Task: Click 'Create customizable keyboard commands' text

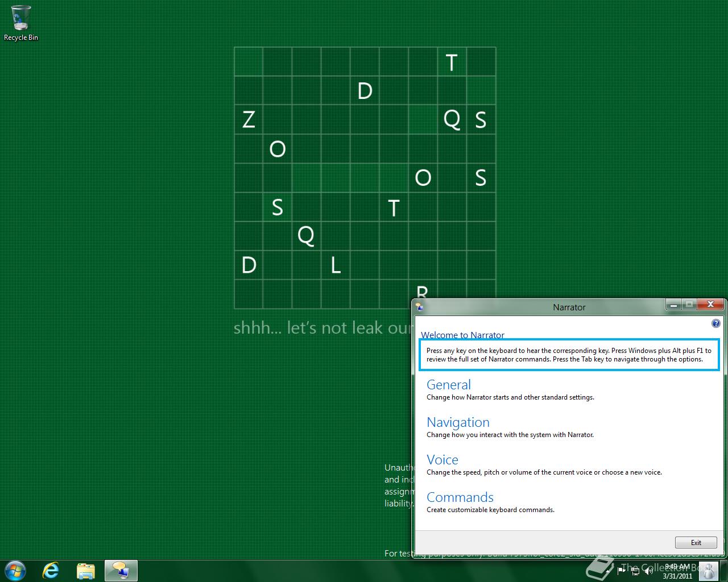Action: click(490, 510)
